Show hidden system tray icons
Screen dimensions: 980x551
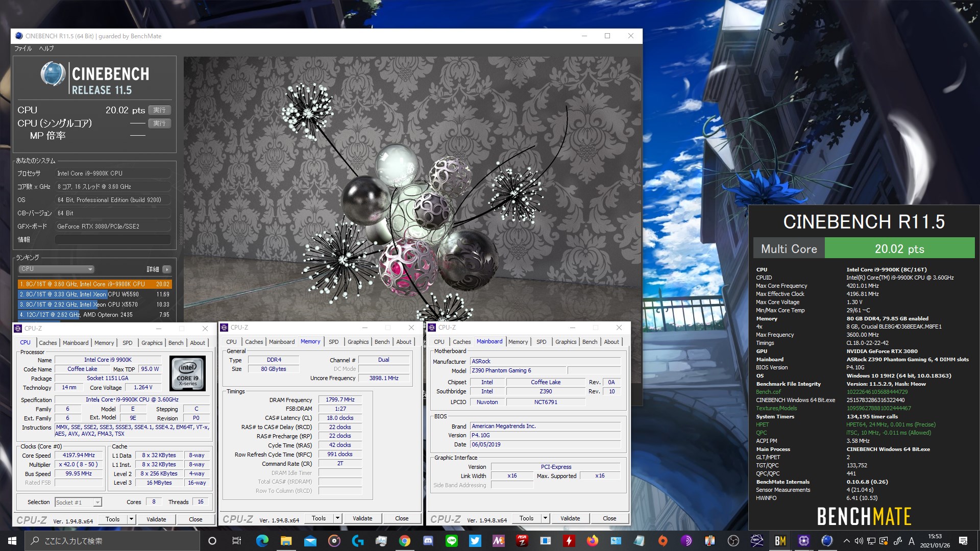pyautogui.click(x=847, y=541)
